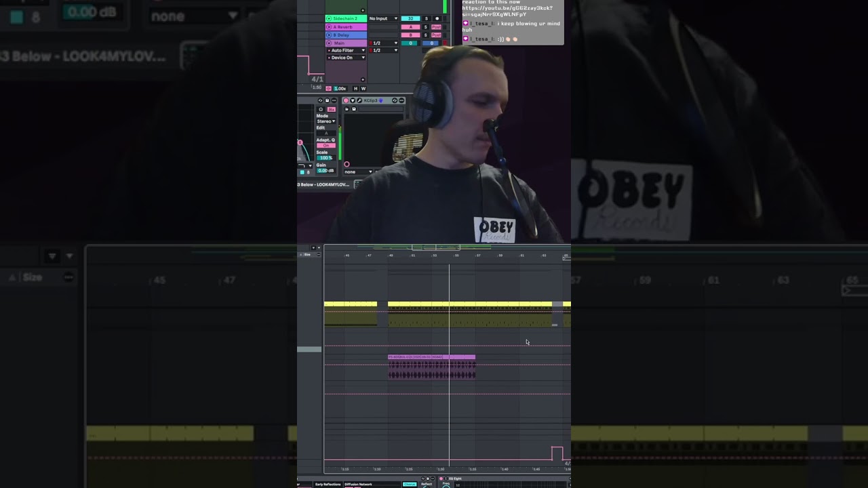Click bar 57 on the timeline ruler

478,256
